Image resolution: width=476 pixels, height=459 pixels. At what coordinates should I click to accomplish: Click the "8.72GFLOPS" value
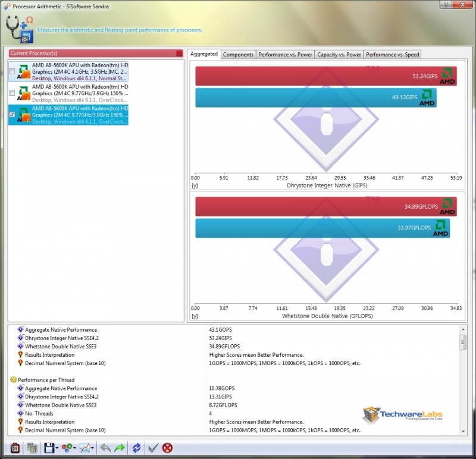(223, 405)
